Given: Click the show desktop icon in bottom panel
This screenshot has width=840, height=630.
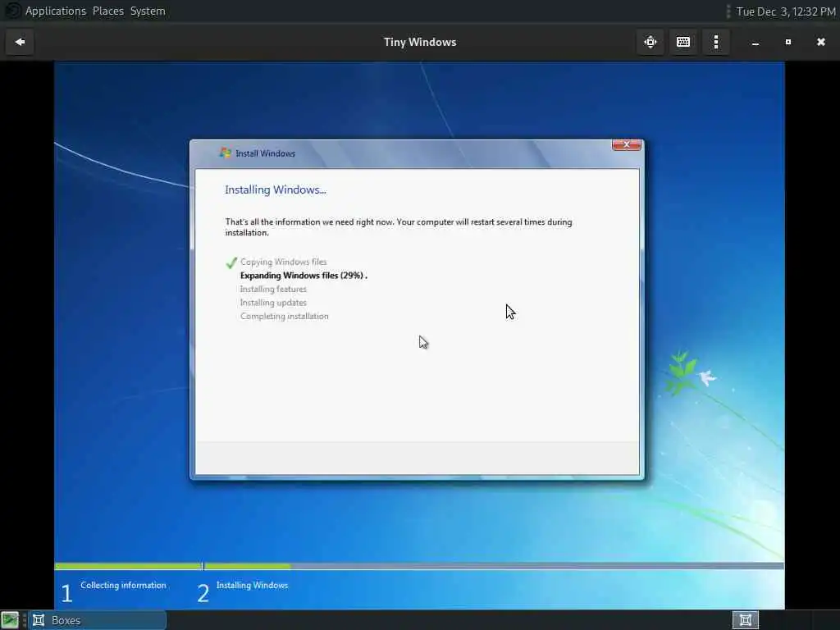Looking at the screenshot, I should tap(10, 620).
